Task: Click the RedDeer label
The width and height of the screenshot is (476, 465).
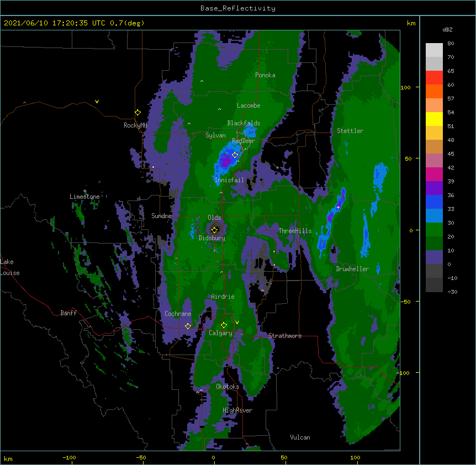Action: pos(244,141)
